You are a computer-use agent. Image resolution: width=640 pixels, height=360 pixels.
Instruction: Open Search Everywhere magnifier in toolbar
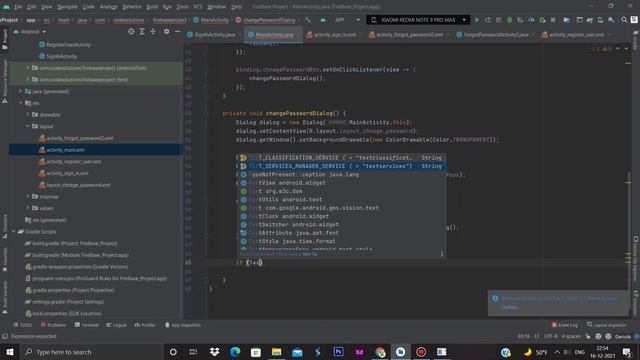[624, 20]
